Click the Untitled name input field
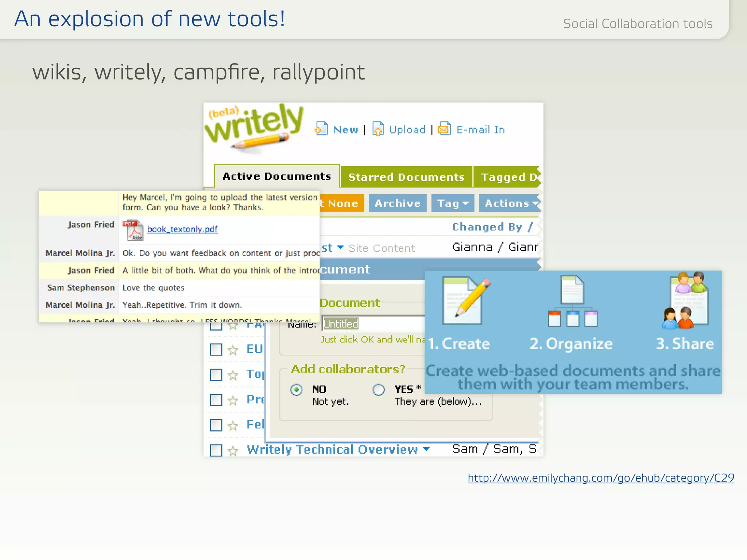This screenshot has height=560, width=747. click(373, 323)
